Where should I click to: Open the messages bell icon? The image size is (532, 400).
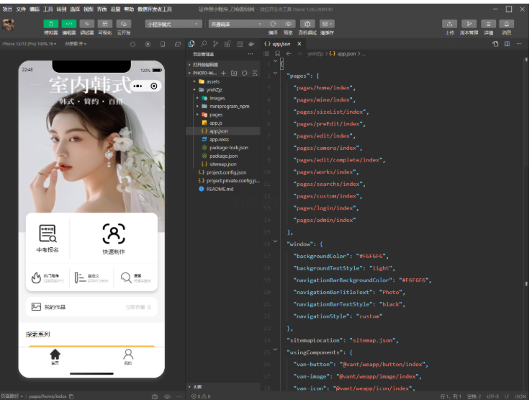(507, 24)
